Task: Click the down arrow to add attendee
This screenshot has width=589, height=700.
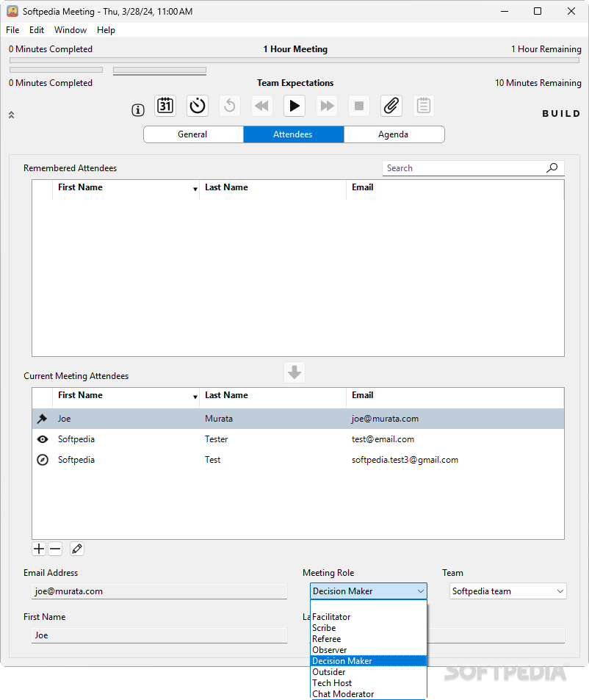Action: pos(294,372)
